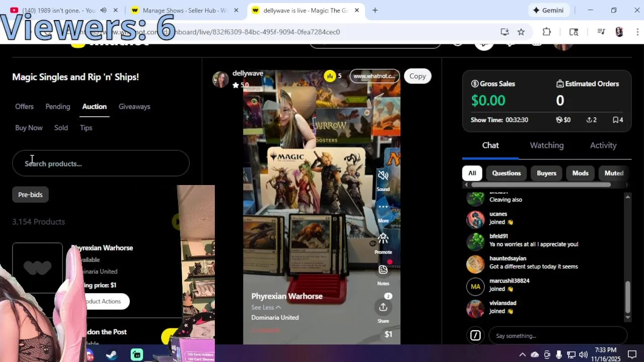Open dellywave seller avatar
This screenshot has height=362, width=644.
(220, 79)
